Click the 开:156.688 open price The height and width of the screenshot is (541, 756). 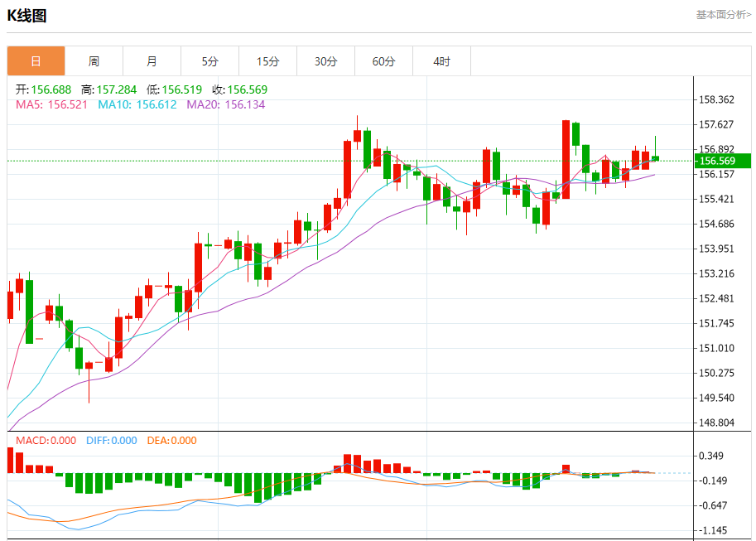coord(43,89)
